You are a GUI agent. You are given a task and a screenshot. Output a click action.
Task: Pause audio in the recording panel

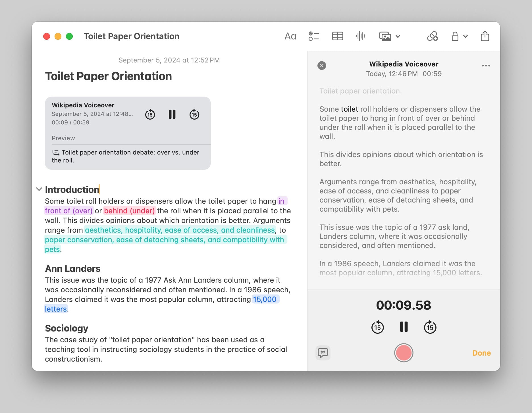point(404,327)
